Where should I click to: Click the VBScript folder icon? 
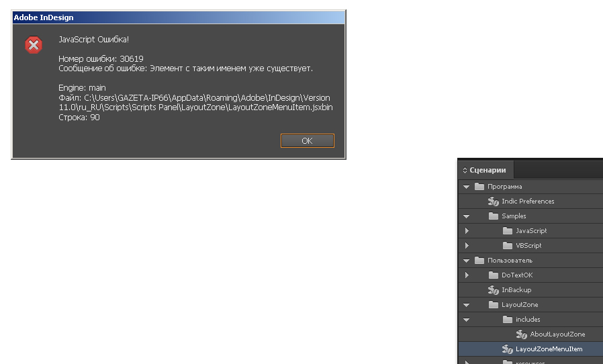coord(508,245)
